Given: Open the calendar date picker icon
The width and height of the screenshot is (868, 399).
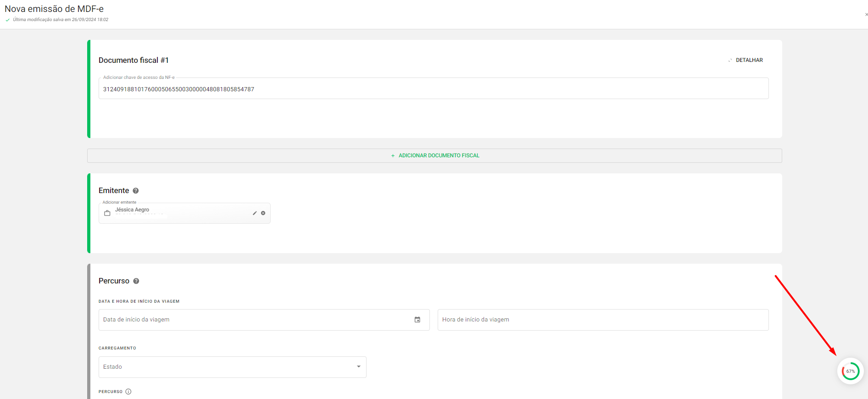Looking at the screenshot, I should 417,320.
